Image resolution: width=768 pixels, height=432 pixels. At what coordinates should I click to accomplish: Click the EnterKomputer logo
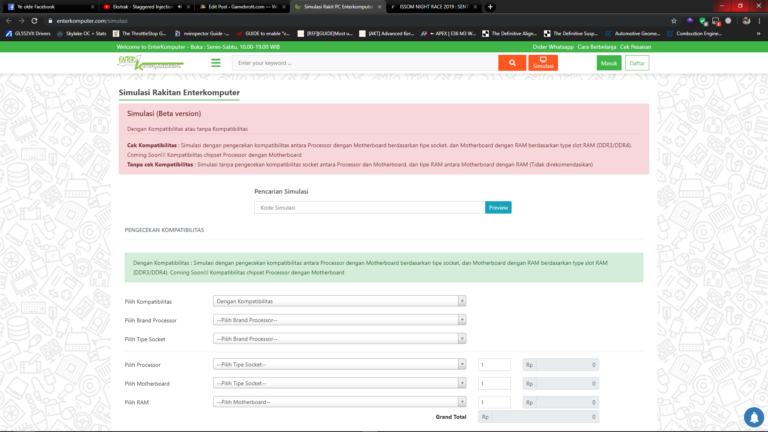(x=149, y=63)
